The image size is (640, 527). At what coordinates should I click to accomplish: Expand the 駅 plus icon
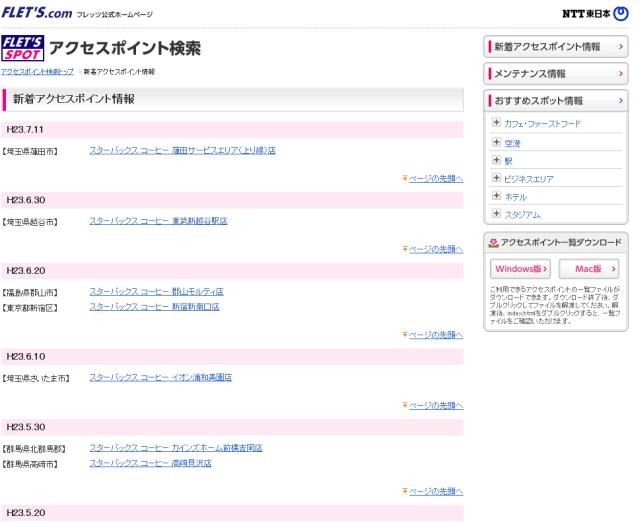496,160
